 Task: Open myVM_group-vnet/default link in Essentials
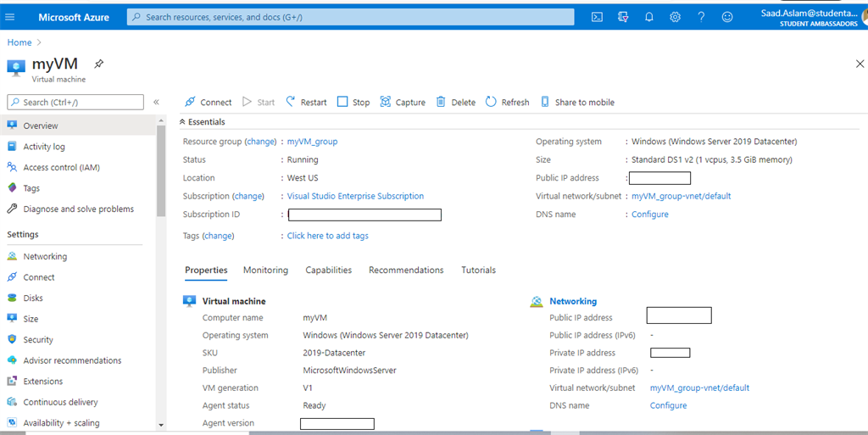pos(681,196)
